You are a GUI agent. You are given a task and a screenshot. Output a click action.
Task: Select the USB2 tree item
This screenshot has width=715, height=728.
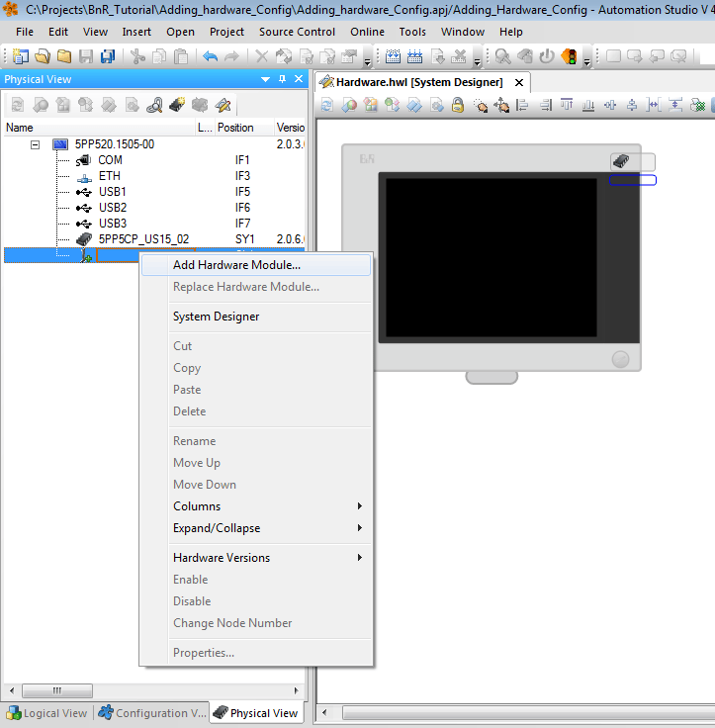[113, 208]
